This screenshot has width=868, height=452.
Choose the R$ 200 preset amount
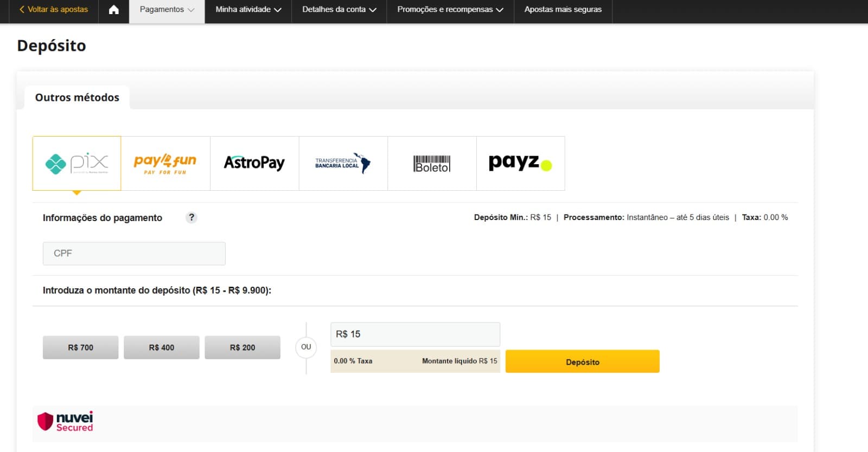[242, 347]
